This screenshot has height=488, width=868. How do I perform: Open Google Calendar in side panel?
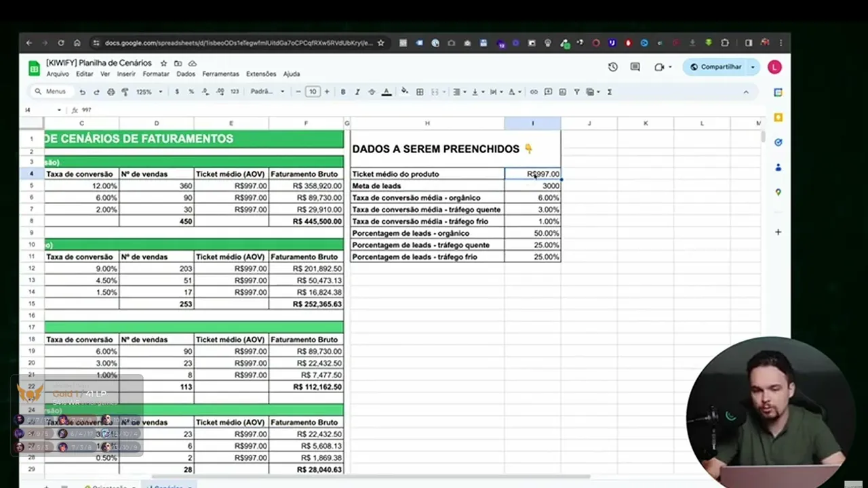(778, 92)
